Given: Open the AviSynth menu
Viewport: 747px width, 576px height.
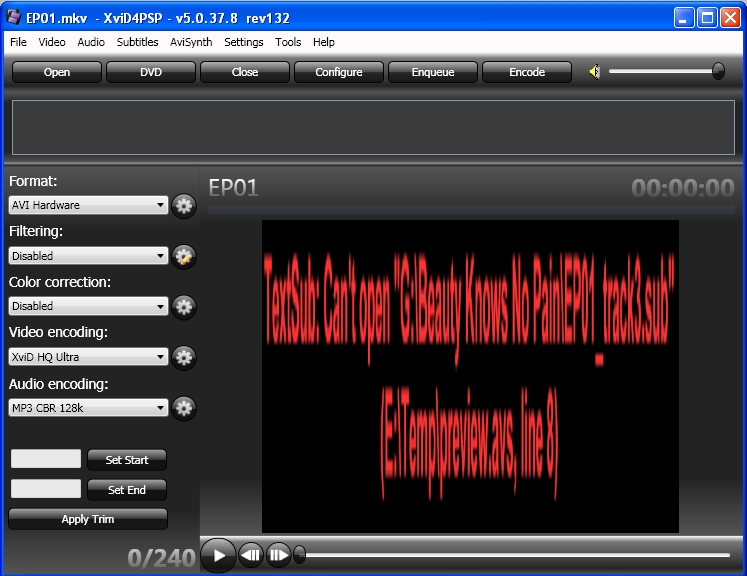Looking at the screenshot, I should [191, 42].
